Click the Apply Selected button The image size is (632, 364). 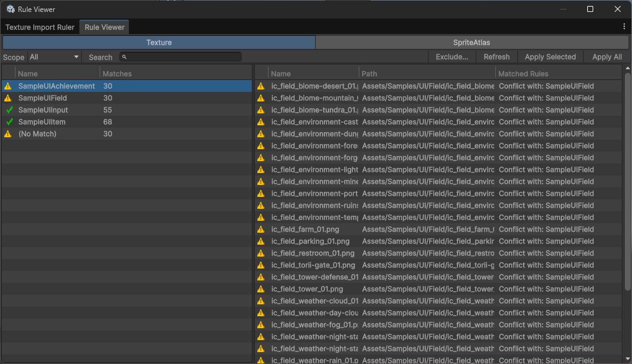coord(550,57)
